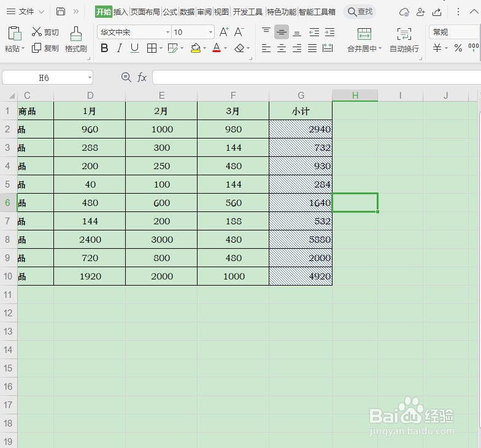This screenshot has height=448, width=481.
Task: Expand quick access toolbar double chevron
Action: coord(76,12)
